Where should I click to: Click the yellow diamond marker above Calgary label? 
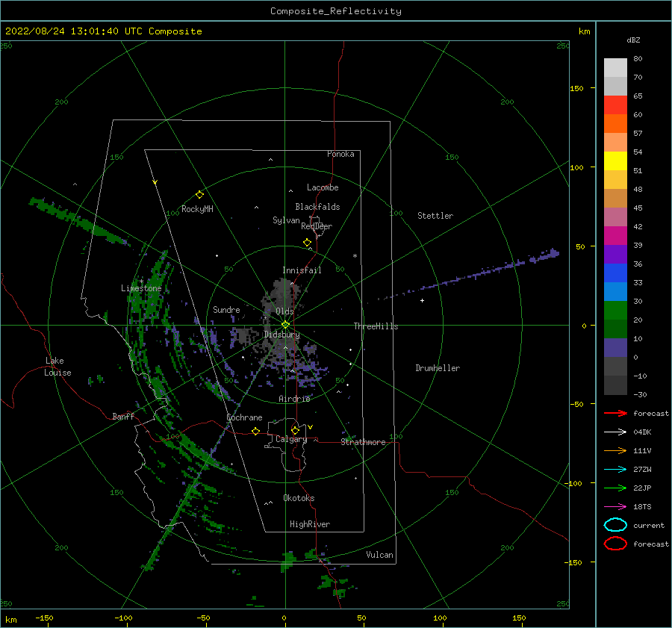[295, 430]
